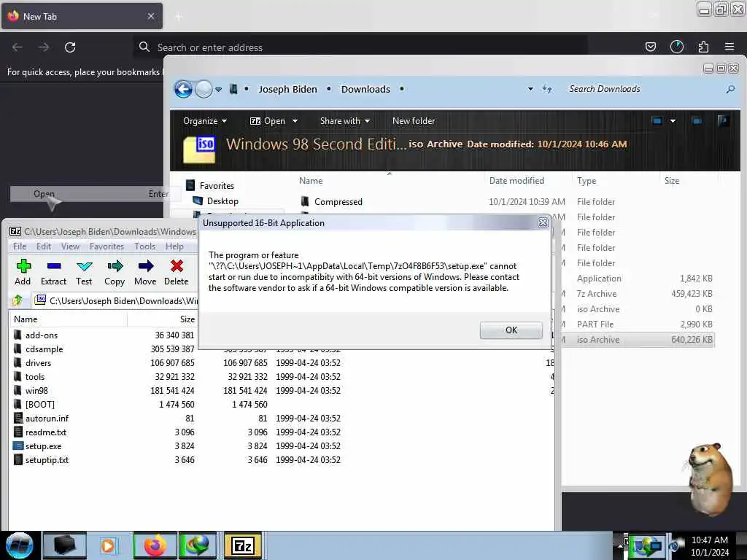Screen dimensions: 747x560
Task: Sort by Date modified column in Explorer
Action: pyautogui.click(x=516, y=181)
